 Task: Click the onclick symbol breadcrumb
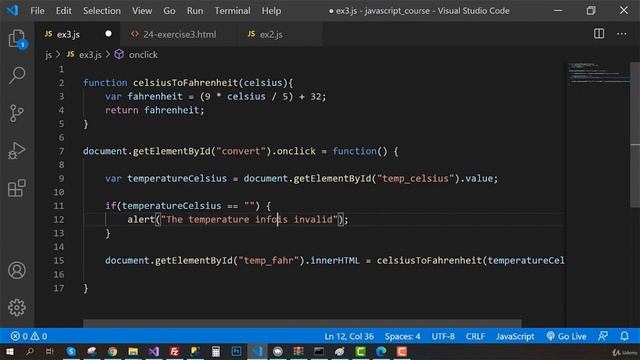136,55
